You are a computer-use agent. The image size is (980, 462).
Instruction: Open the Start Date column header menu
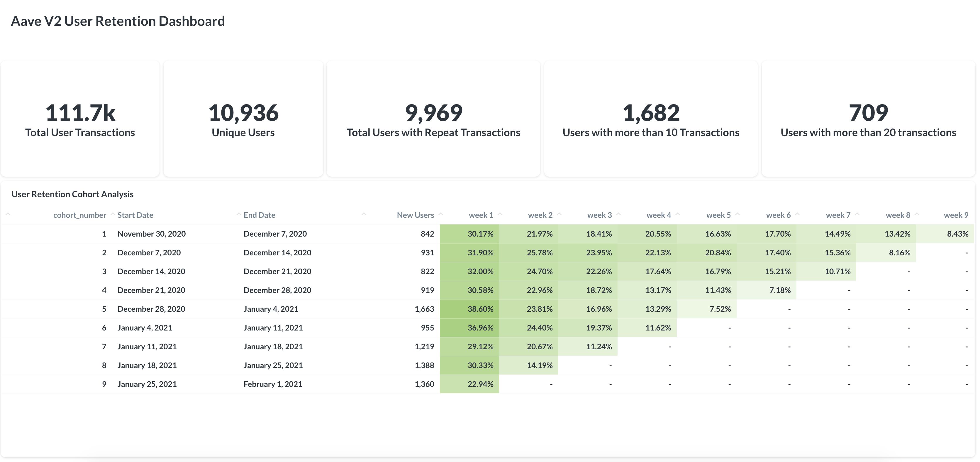click(x=135, y=215)
